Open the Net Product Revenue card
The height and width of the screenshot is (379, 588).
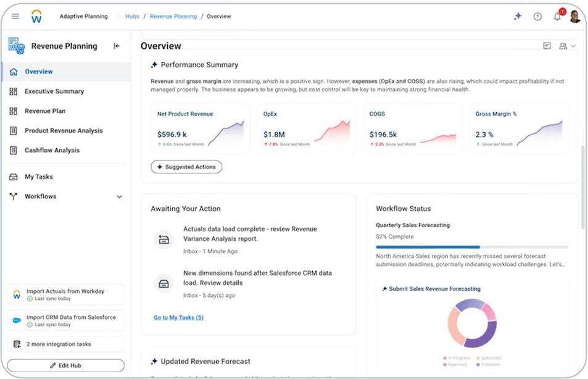tap(200, 128)
